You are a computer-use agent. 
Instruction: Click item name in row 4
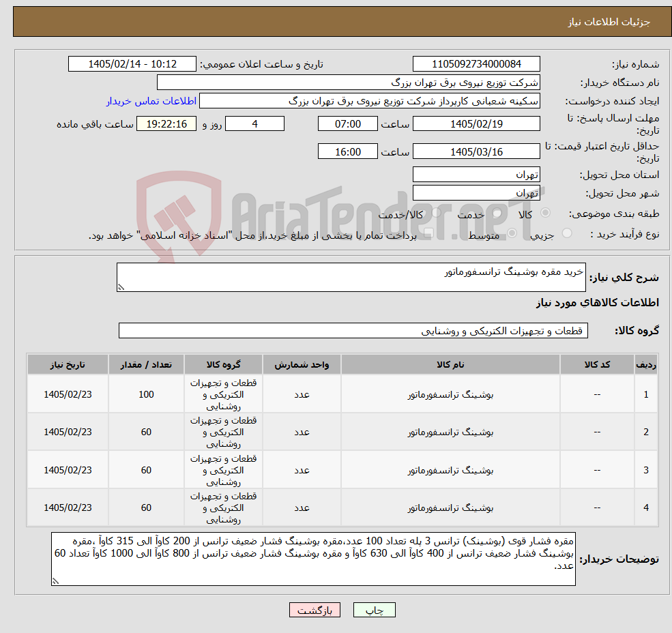450,507
